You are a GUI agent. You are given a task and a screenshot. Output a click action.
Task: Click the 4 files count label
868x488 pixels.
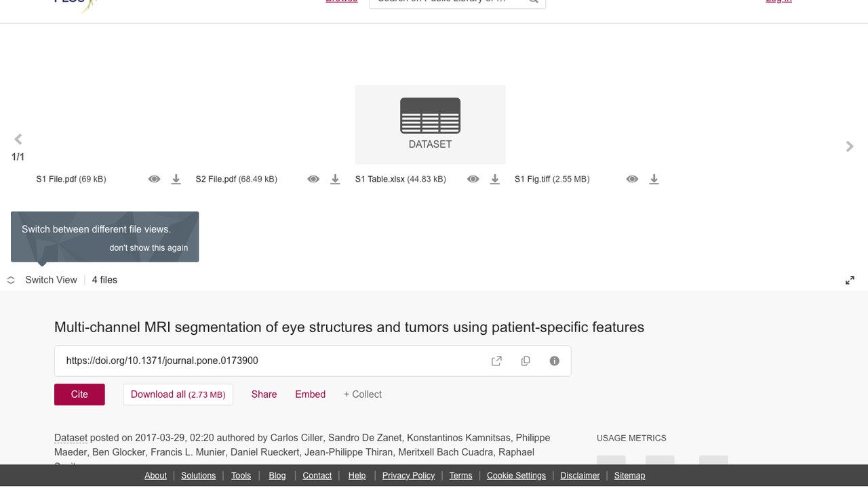click(x=104, y=280)
